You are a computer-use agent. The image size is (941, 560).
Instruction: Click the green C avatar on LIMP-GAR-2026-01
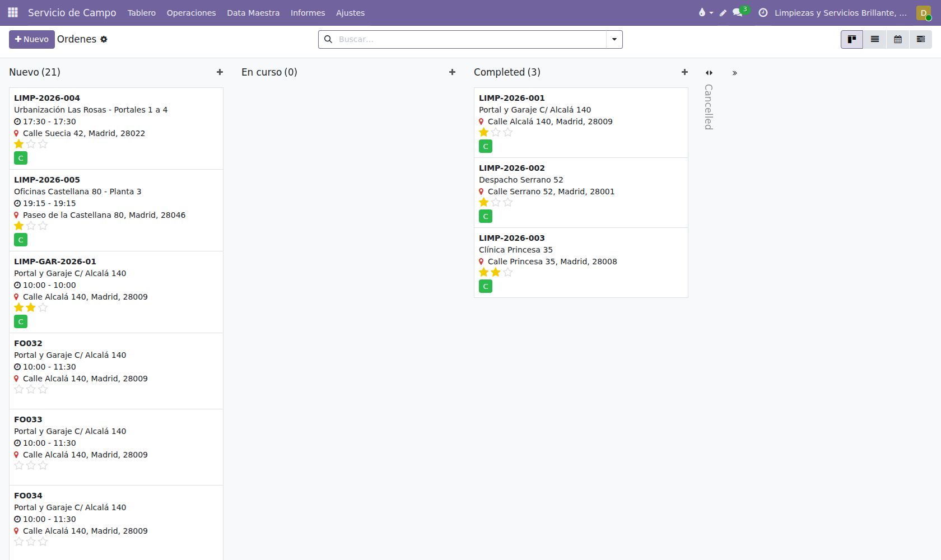(21, 321)
